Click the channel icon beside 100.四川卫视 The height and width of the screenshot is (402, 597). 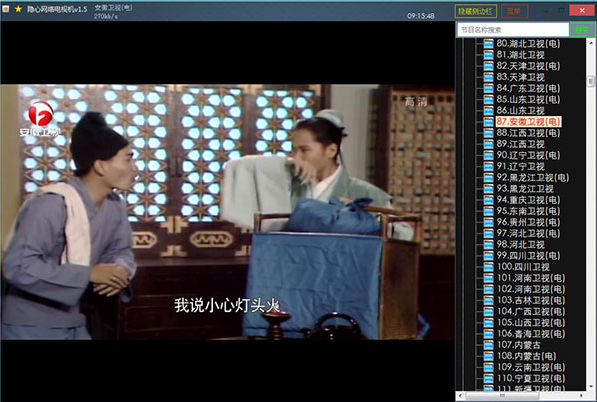[488, 267]
